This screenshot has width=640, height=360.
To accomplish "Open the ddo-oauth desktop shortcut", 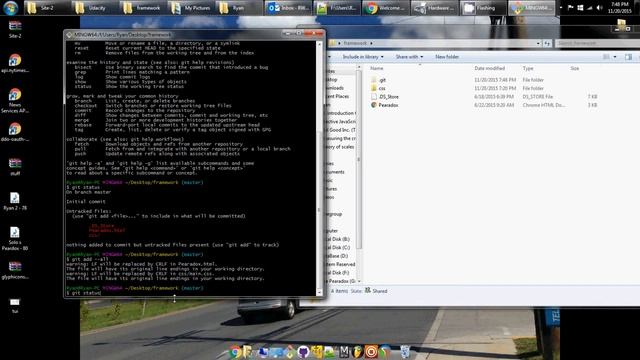I will pos(15,132).
